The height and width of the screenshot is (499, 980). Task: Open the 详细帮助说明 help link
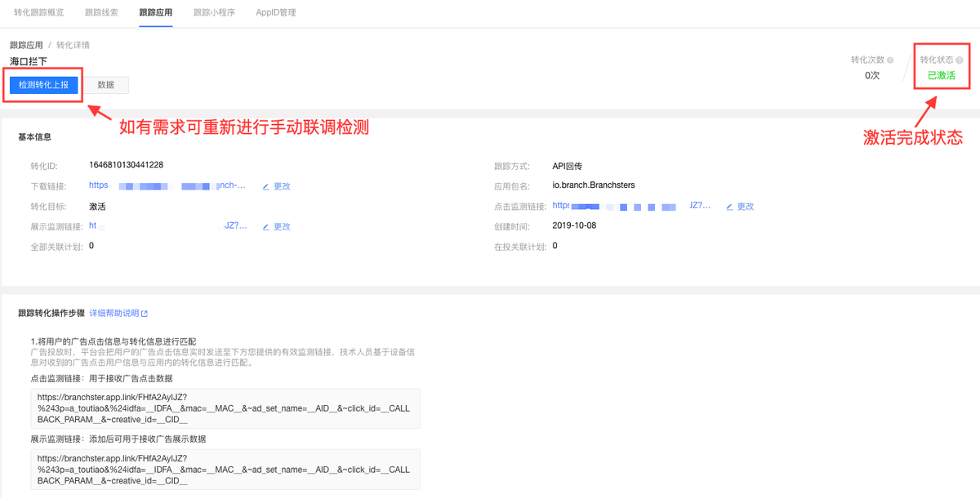114,314
